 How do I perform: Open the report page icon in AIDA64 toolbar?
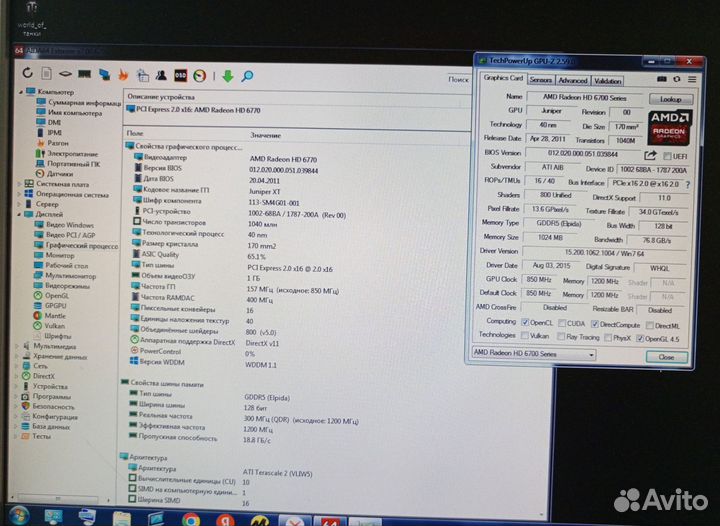pos(46,73)
